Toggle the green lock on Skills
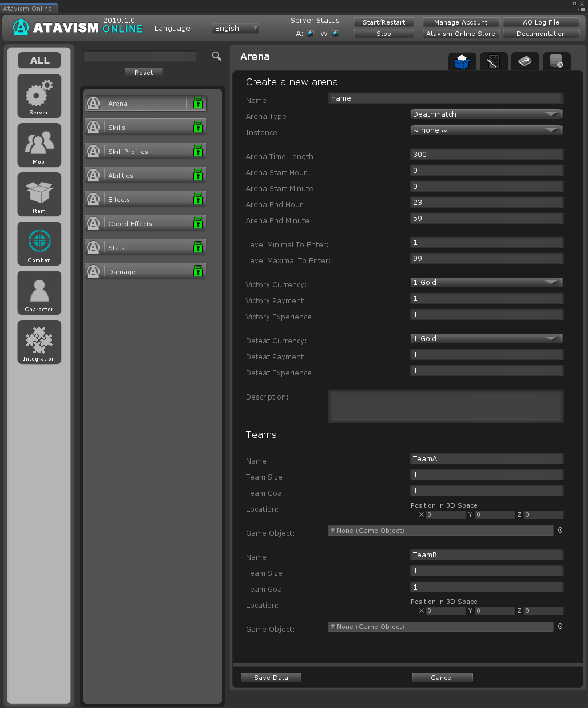Image resolution: width=588 pixels, height=708 pixels. 198,127
